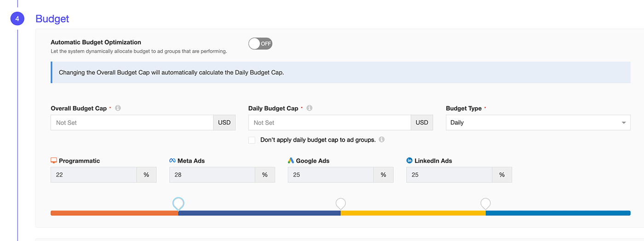This screenshot has height=241, width=644.
Task: Click the Budget section heading
Action: (52, 19)
